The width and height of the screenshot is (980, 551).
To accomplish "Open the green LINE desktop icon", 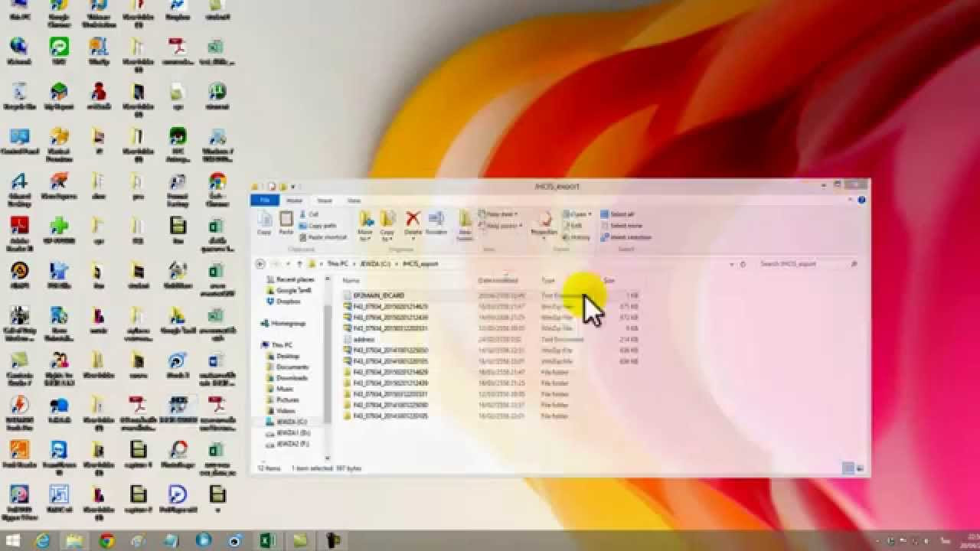I will point(59,51).
